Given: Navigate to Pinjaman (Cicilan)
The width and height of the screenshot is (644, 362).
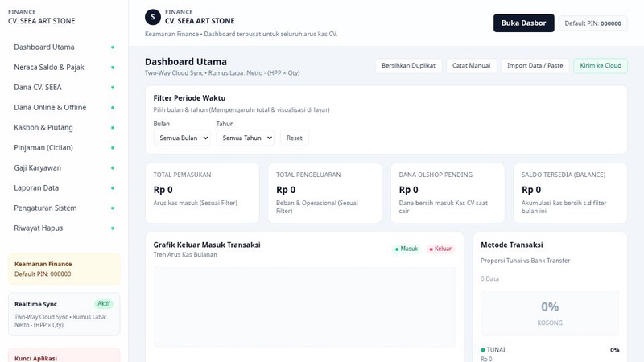Looking at the screenshot, I should tap(64, 148).
